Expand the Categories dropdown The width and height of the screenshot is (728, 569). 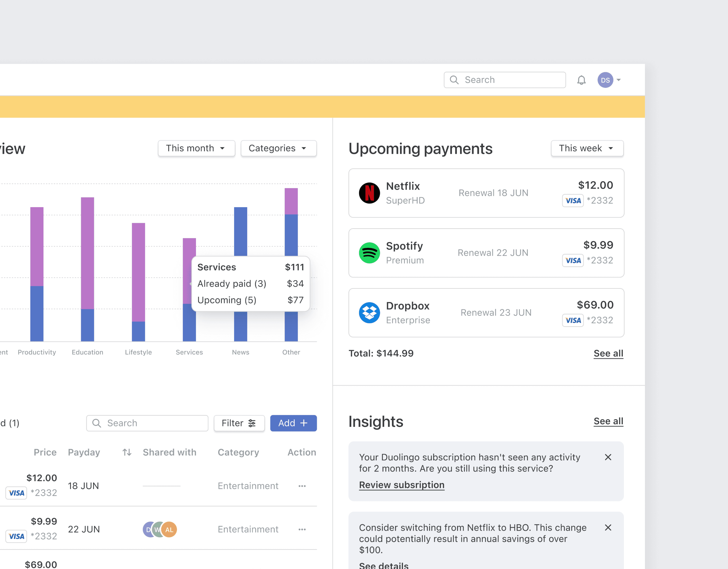[278, 148]
